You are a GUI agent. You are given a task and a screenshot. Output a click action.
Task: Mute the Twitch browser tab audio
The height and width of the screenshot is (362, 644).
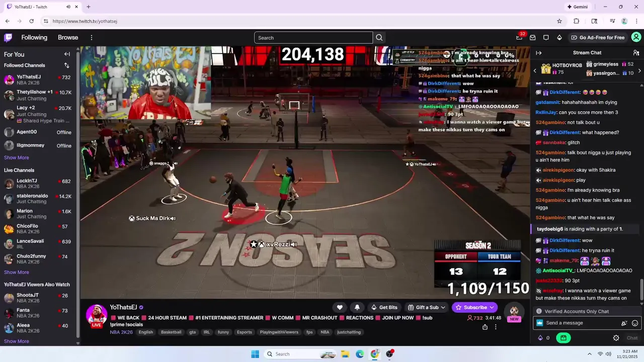coord(68,7)
